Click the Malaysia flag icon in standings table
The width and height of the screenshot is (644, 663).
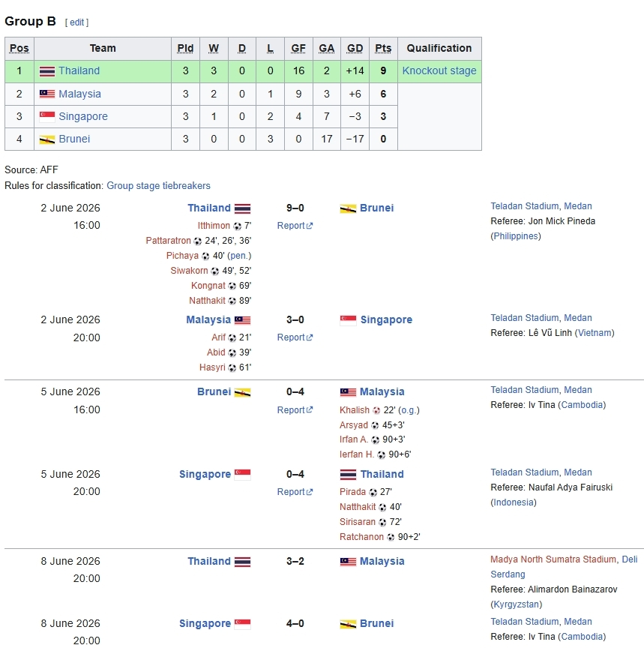point(47,94)
